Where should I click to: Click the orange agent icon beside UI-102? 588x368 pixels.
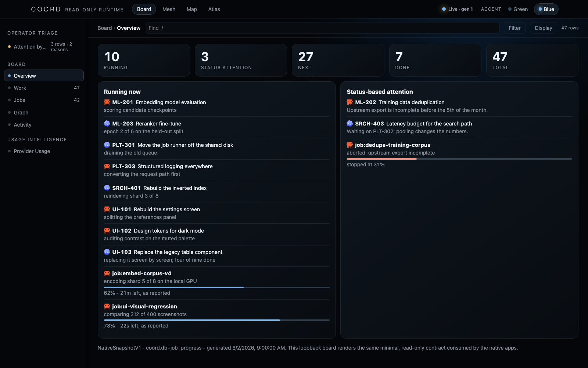point(107,231)
